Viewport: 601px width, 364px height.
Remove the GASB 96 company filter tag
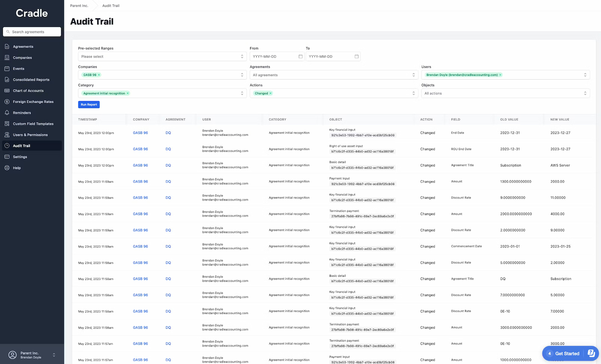tap(99, 75)
